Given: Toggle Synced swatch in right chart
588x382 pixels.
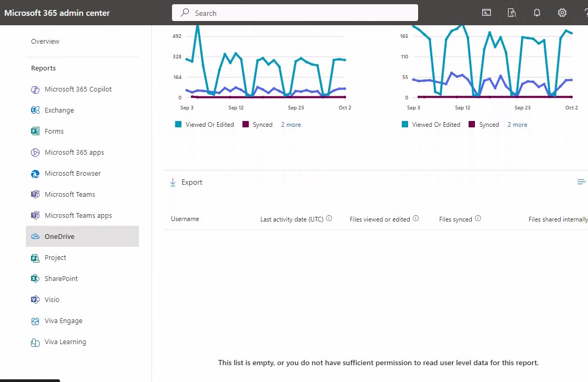Looking at the screenshot, I should click(x=472, y=124).
